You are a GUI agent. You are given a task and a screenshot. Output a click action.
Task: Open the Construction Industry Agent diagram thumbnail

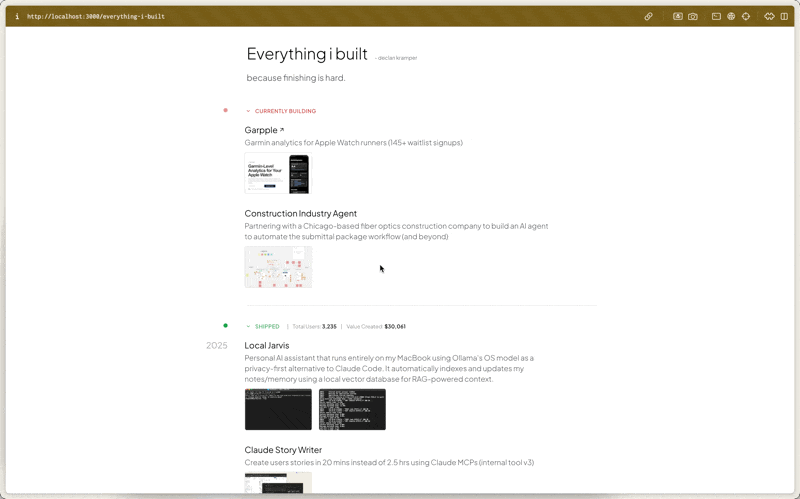(x=278, y=267)
